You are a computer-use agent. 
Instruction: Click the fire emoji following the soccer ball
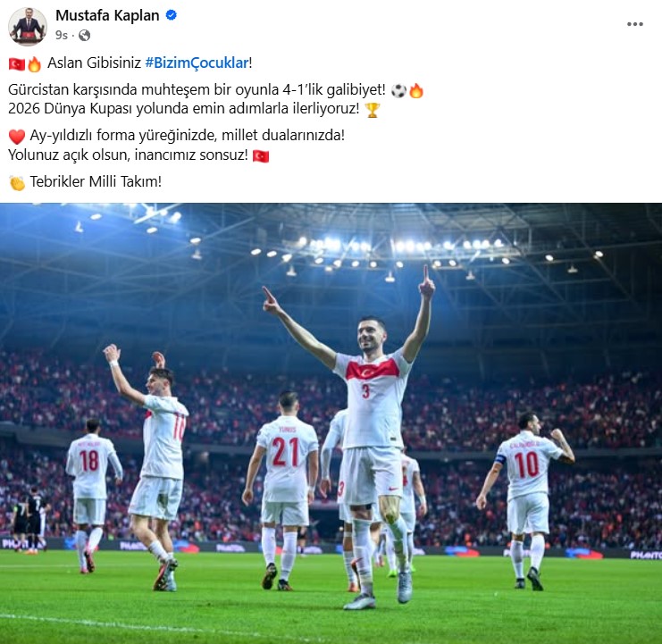click(x=416, y=90)
